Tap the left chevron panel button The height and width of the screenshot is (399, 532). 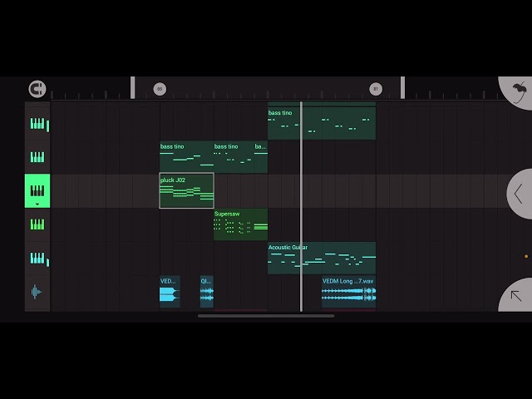pos(519,194)
